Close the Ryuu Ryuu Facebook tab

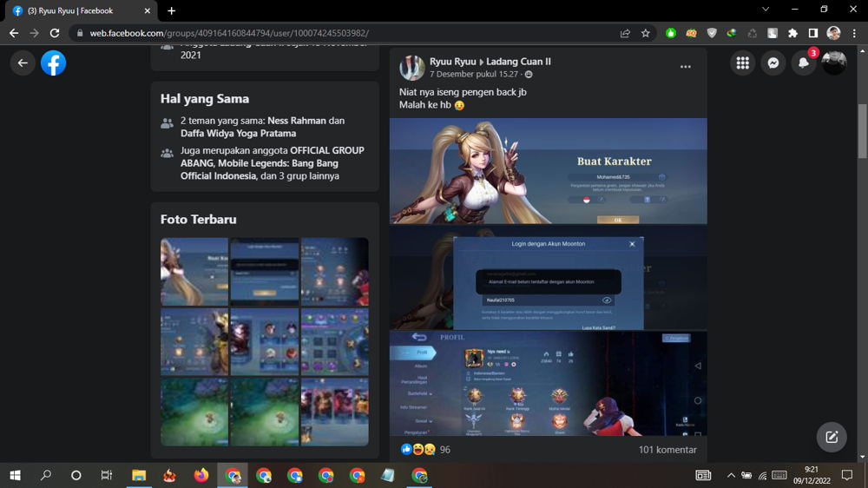(x=148, y=10)
